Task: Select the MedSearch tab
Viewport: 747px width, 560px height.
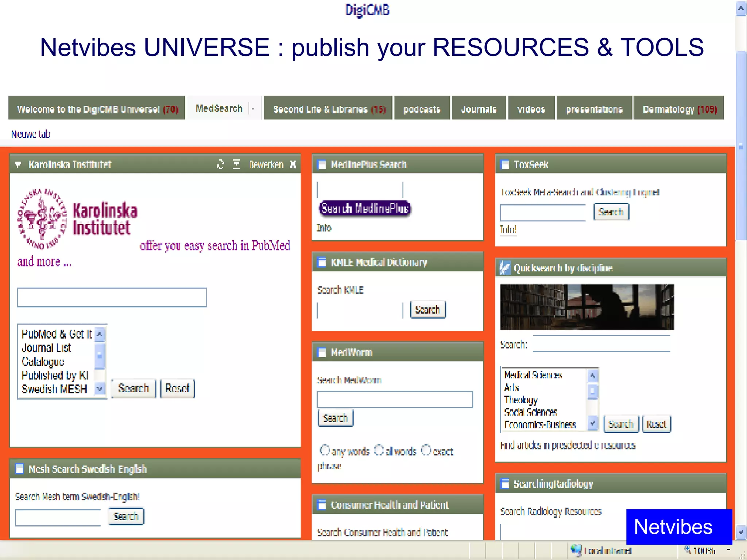Action: click(219, 108)
